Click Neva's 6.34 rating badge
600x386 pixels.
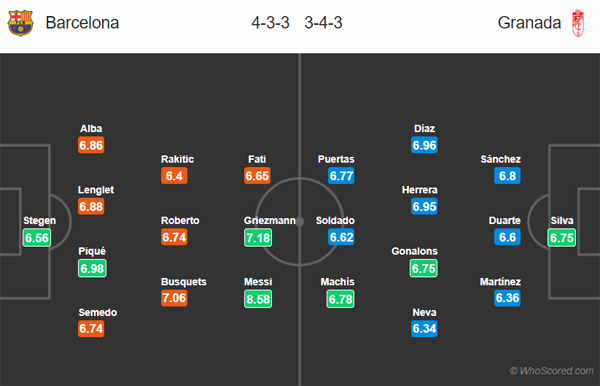pos(424,329)
